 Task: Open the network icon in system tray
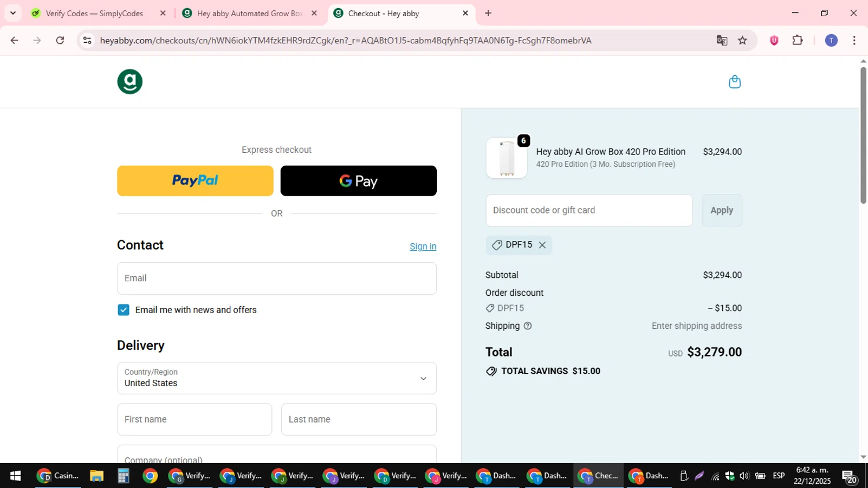(716, 476)
